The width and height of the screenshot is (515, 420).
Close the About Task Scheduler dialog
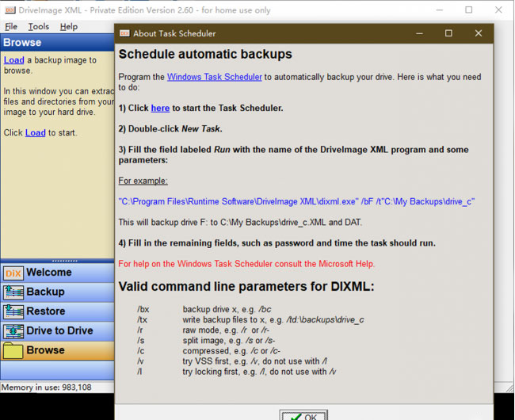pyautogui.click(x=479, y=33)
